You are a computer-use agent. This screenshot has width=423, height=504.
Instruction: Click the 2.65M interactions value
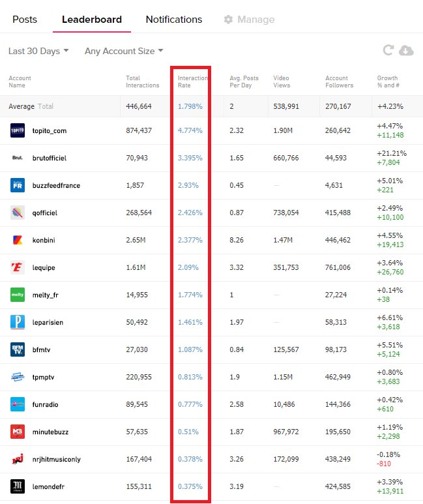click(136, 240)
